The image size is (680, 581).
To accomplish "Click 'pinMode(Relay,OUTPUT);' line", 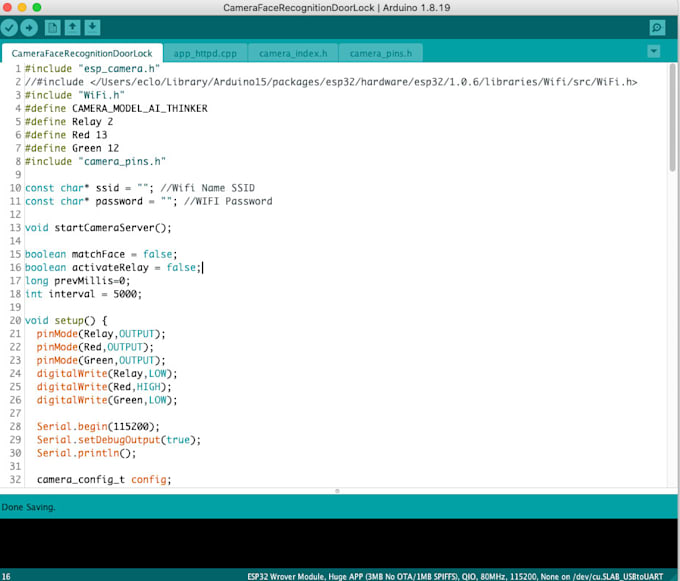I will [101, 334].
